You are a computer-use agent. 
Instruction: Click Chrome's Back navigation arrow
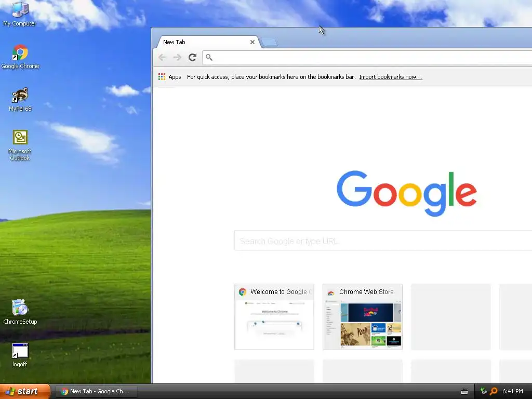(x=163, y=57)
